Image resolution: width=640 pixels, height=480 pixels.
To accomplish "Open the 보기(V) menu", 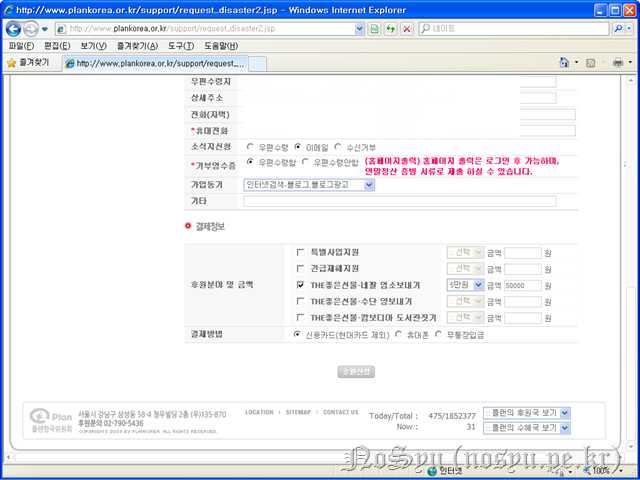I will (93, 46).
